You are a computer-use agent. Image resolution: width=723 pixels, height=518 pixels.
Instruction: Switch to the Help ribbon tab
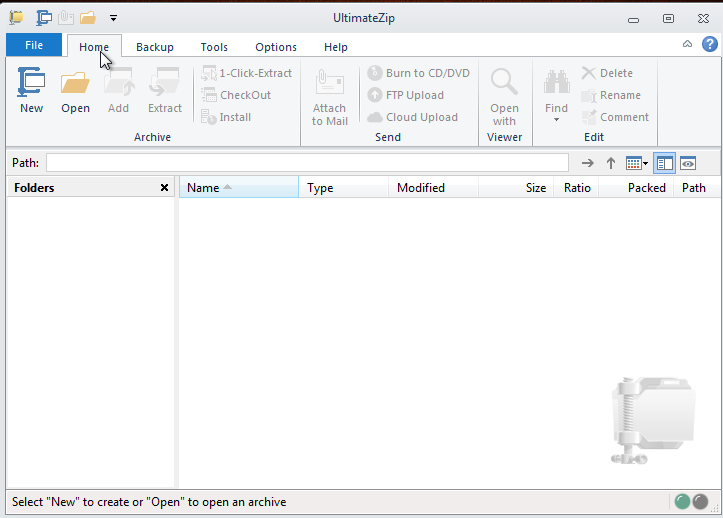pos(336,47)
